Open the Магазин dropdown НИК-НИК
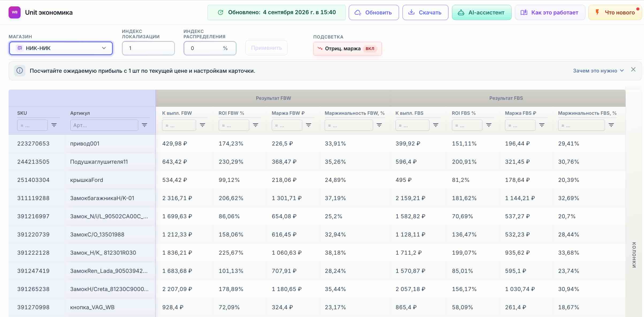 [x=61, y=48]
